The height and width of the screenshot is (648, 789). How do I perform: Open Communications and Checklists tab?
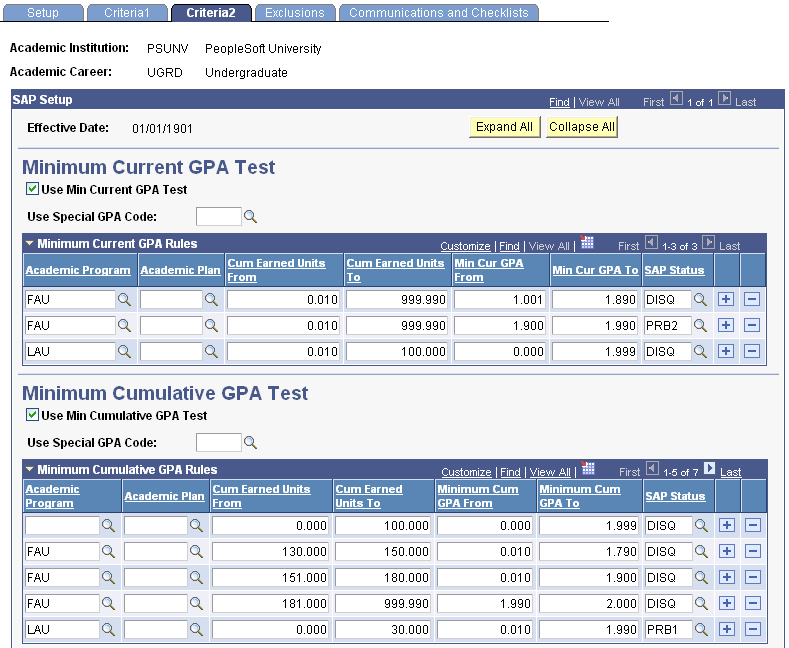[x=439, y=13]
